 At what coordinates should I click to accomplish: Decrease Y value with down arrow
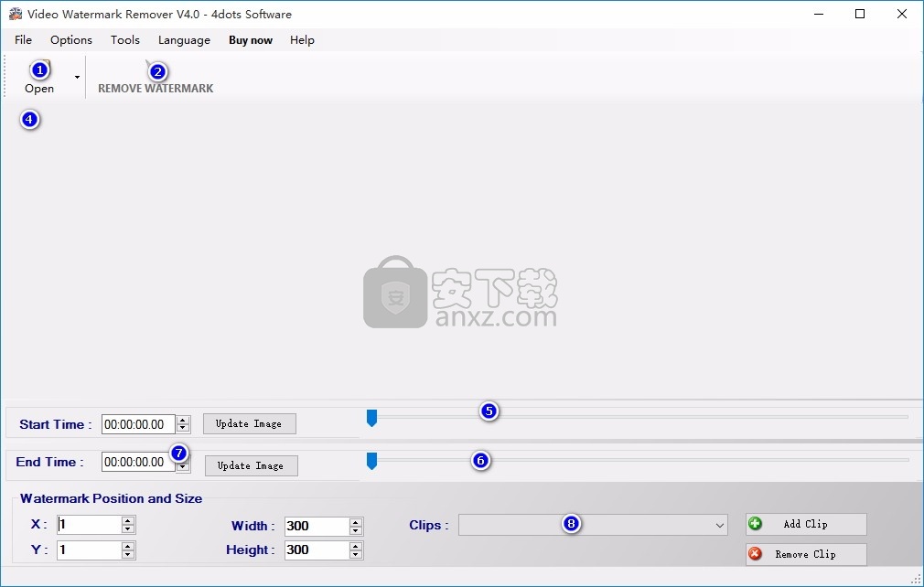(x=128, y=555)
